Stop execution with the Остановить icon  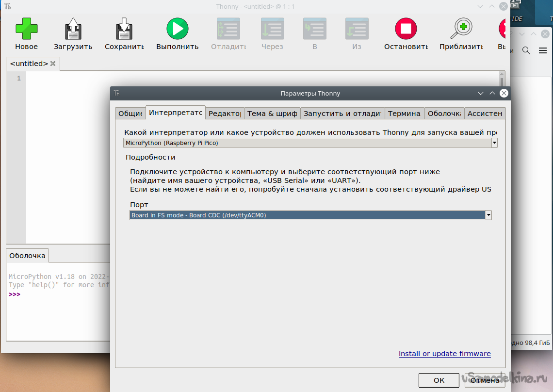tap(406, 29)
